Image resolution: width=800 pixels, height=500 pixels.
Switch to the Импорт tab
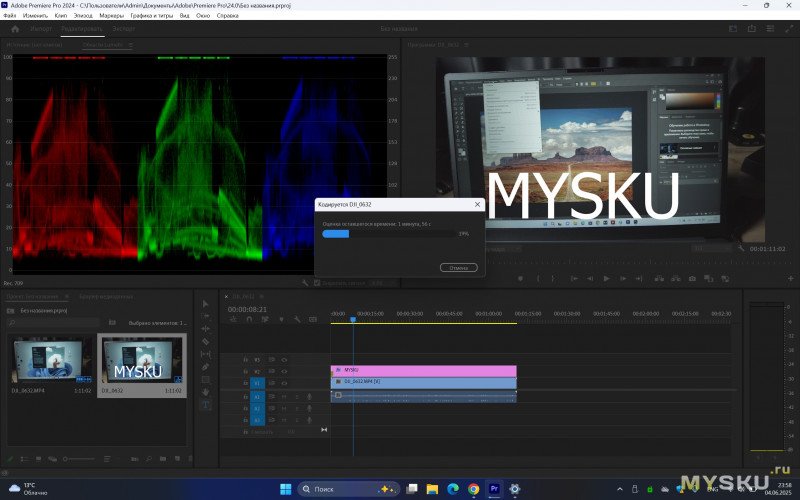click(41, 29)
